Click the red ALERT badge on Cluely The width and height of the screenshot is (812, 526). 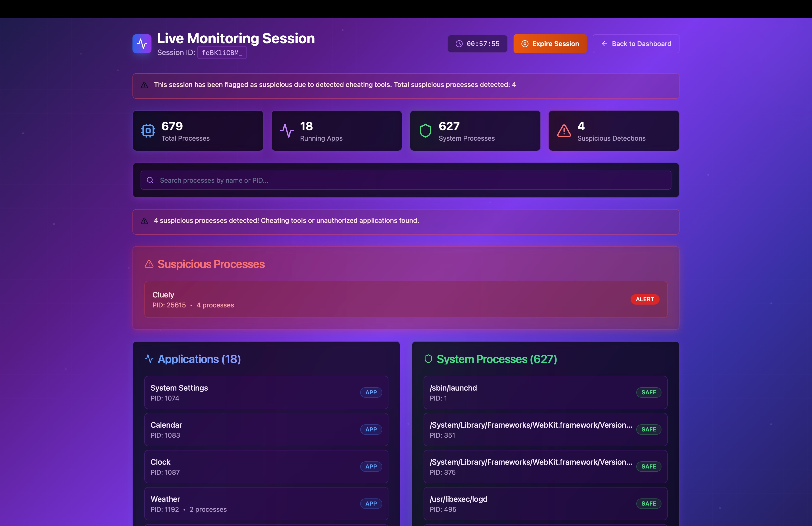645,299
